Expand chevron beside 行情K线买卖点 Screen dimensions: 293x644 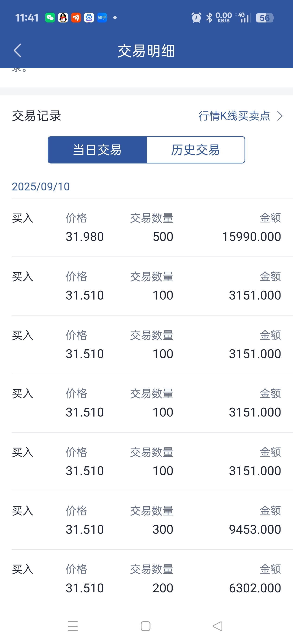(x=280, y=116)
